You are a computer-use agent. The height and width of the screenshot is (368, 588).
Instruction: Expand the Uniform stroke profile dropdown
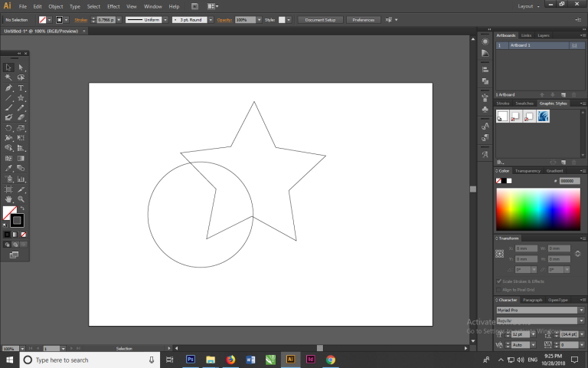(x=165, y=19)
